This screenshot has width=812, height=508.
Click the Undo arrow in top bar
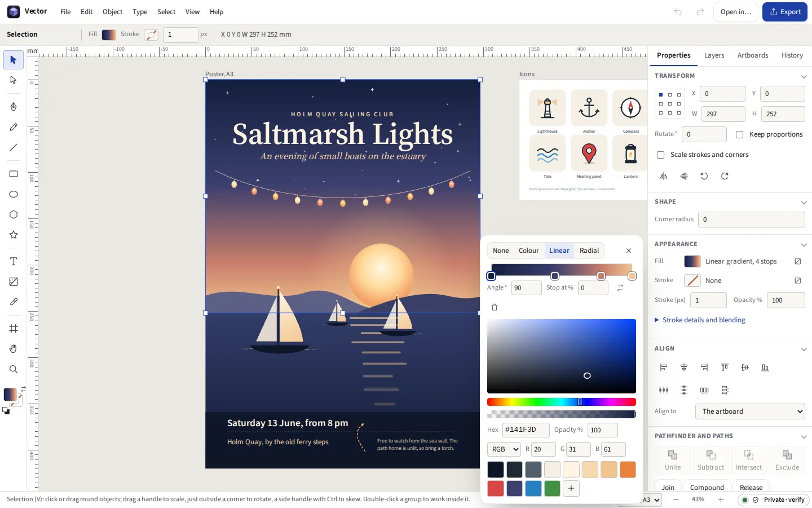point(678,12)
